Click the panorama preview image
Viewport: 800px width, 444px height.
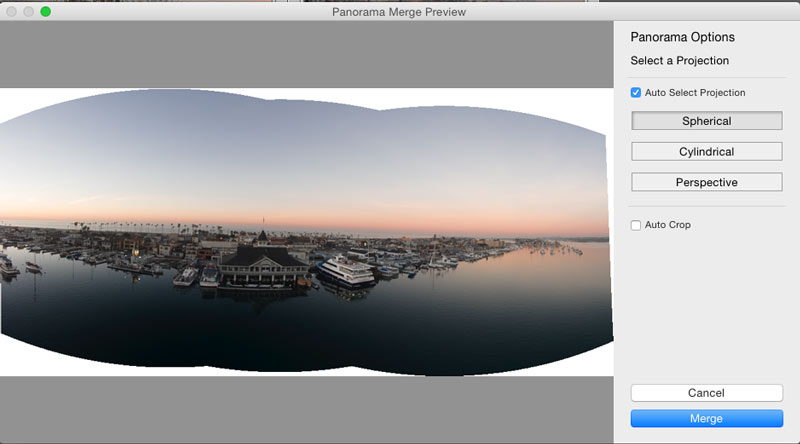307,232
